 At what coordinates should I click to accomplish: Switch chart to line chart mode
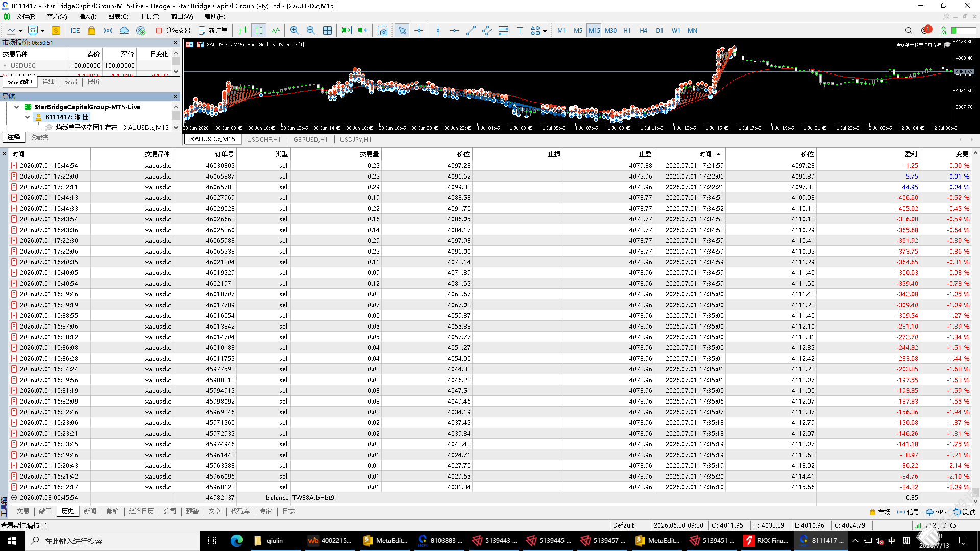click(276, 31)
